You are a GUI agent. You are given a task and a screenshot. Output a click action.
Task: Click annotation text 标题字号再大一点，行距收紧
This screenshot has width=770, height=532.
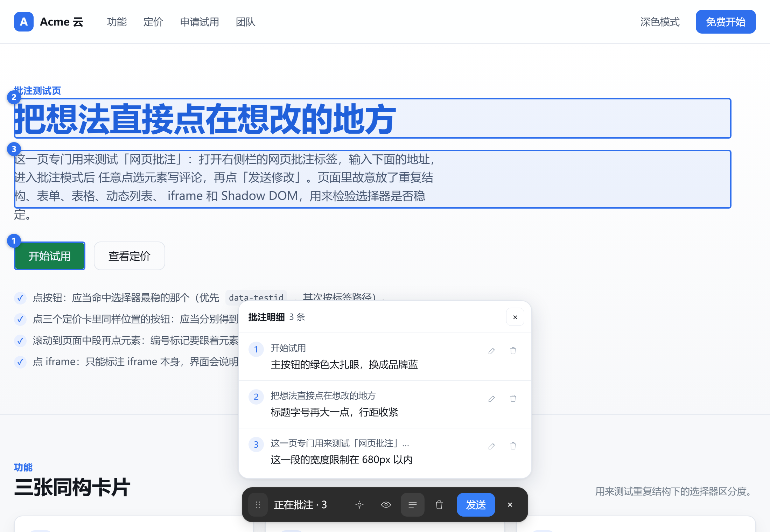[x=335, y=412]
